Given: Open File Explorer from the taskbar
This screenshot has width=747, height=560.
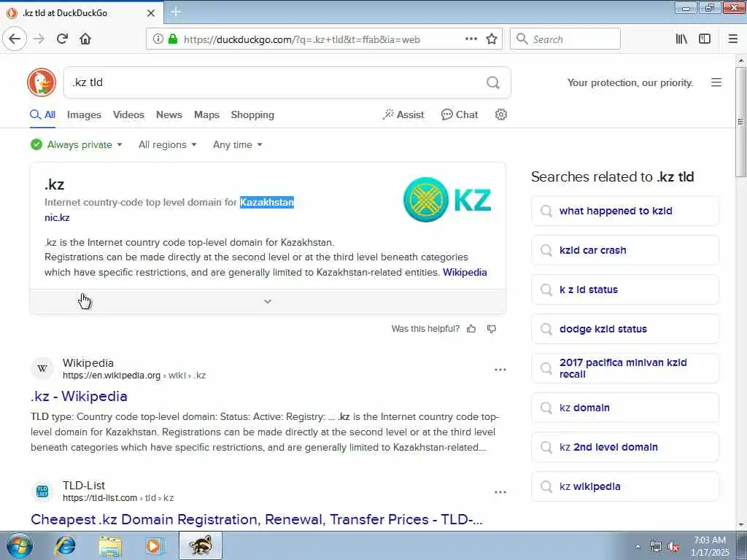Looking at the screenshot, I should (x=110, y=545).
